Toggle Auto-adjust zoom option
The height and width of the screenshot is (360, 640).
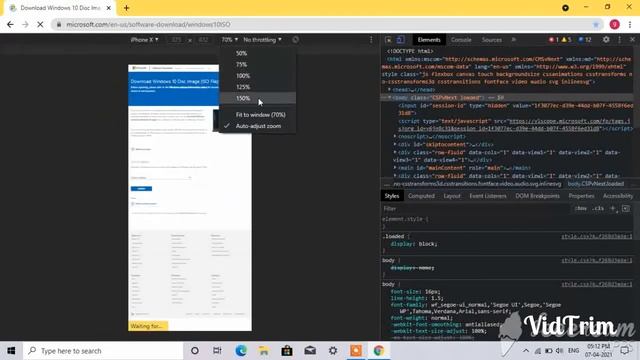click(x=258, y=126)
